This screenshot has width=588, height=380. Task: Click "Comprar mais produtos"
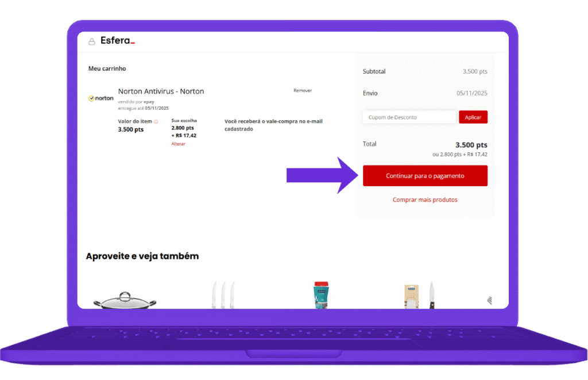425,199
